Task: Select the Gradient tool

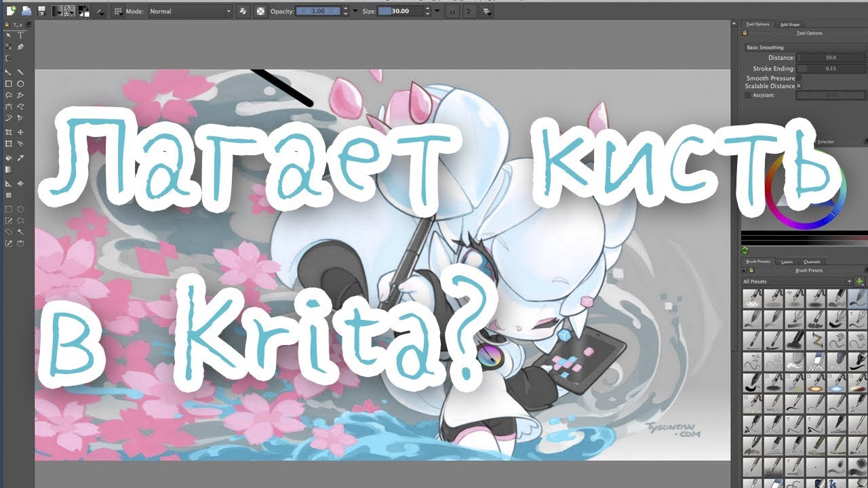Action: pyautogui.click(x=8, y=169)
